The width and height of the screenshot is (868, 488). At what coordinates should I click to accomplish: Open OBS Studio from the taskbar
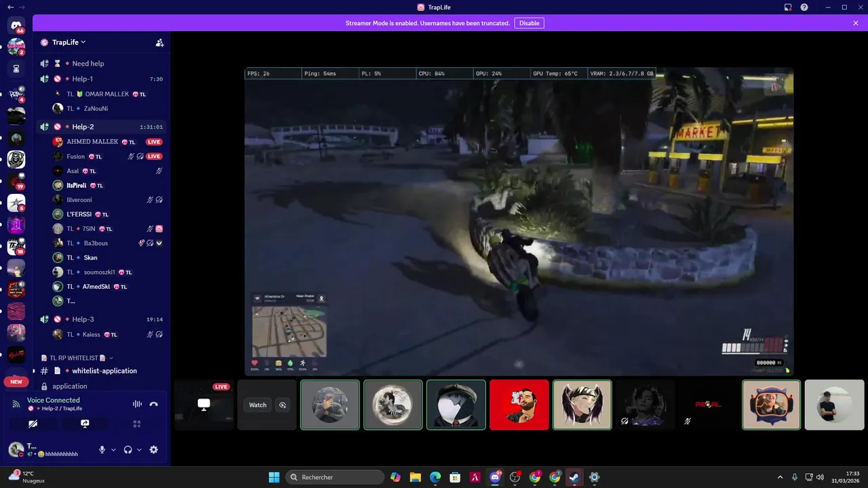pyautogui.click(x=515, y=477)
